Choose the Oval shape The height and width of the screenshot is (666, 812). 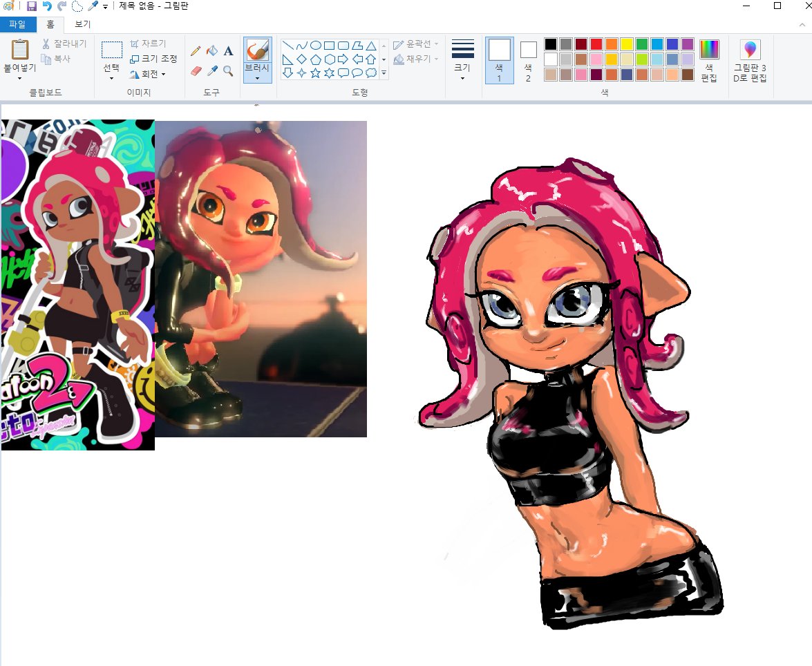coord(315,46)
